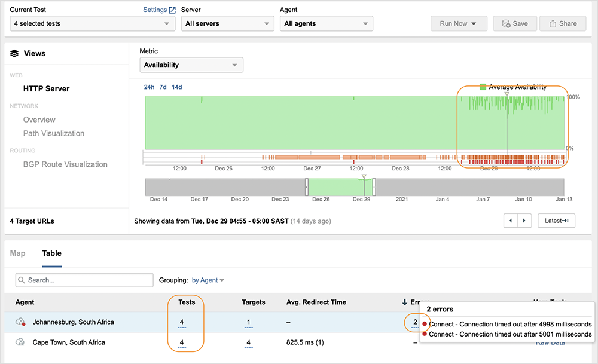
Task: Open Path Visualization view
Action: 54,133
